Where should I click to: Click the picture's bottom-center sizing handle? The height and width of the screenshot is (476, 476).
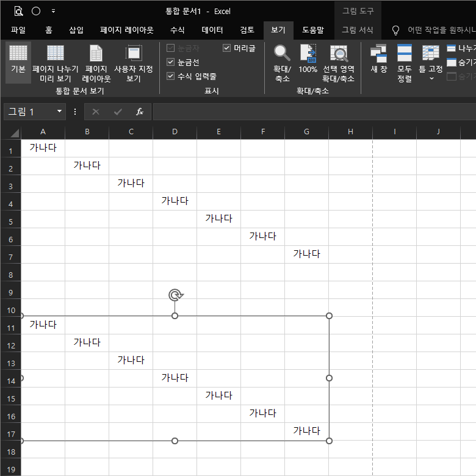click(x=175, y=441)
